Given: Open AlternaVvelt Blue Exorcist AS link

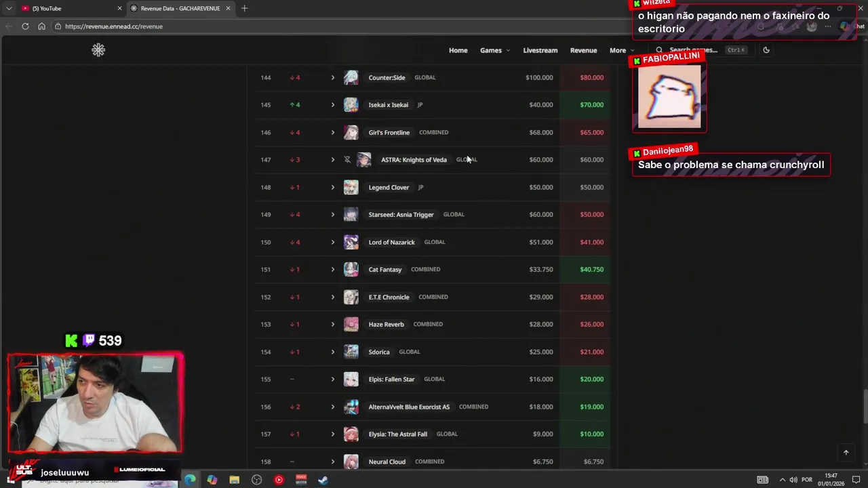Looking at the screenshot, I should (x=409, y=407).
